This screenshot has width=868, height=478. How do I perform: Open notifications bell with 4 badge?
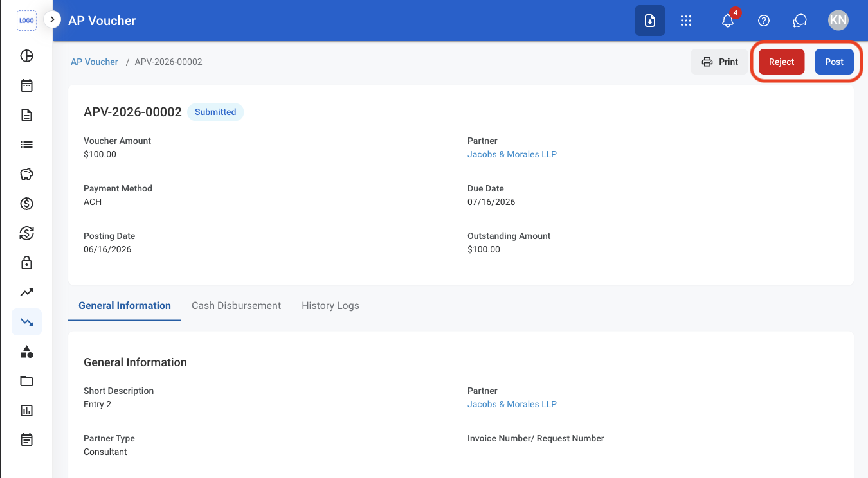click(728, 21)
